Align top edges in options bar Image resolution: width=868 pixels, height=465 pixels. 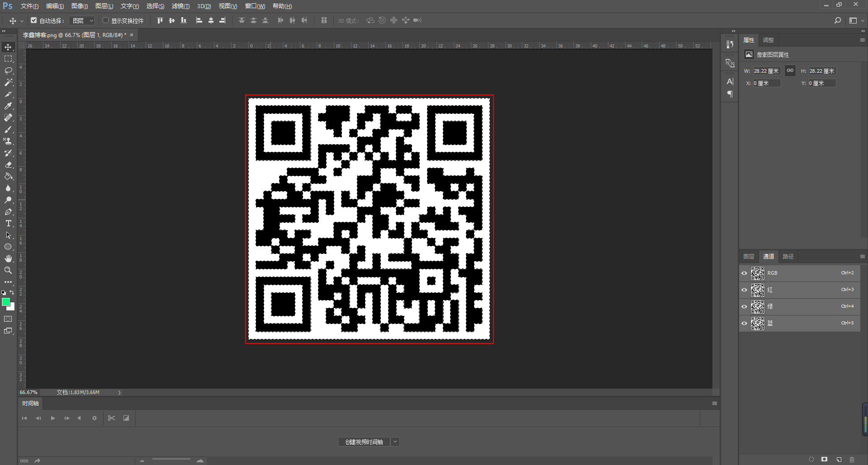(160, 20)
